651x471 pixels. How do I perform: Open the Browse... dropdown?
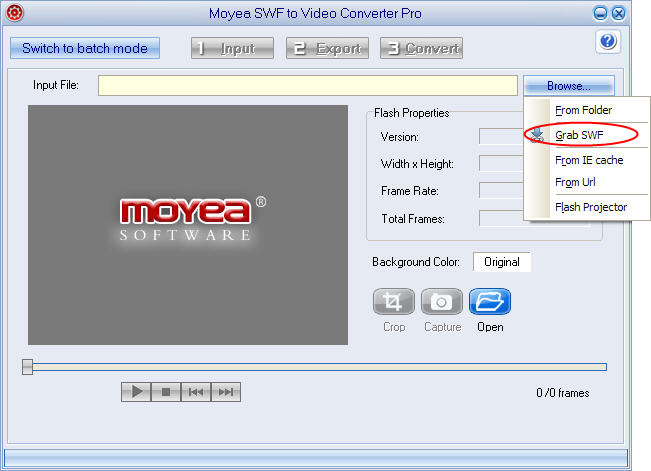[569, 86]
